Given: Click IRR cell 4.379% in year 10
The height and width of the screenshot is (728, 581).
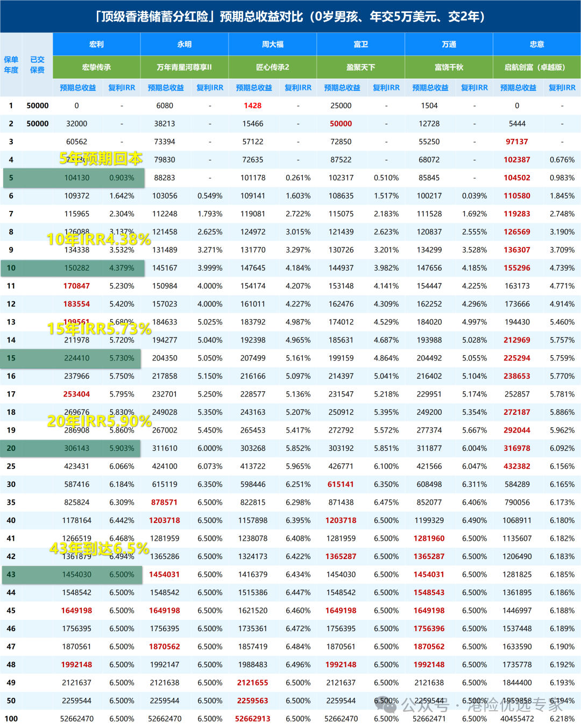Looking at the screenshot, I should pos(122,268).
